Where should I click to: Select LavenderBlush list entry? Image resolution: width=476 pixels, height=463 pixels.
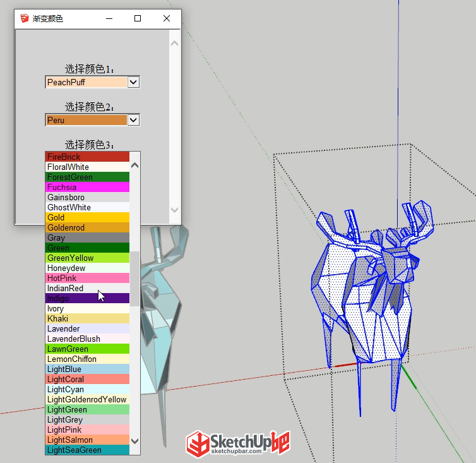coord(87,339)
